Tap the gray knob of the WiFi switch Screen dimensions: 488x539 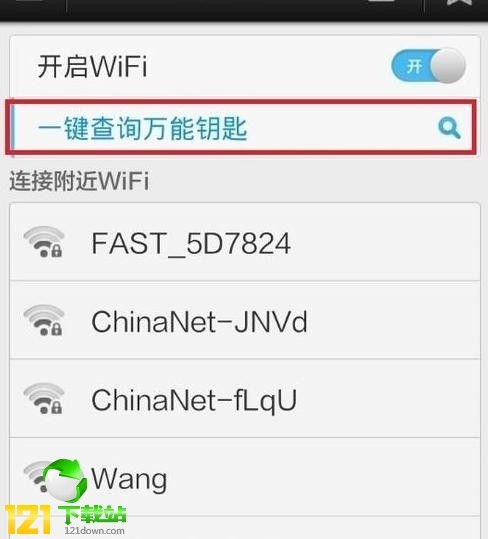coord(448,66)
